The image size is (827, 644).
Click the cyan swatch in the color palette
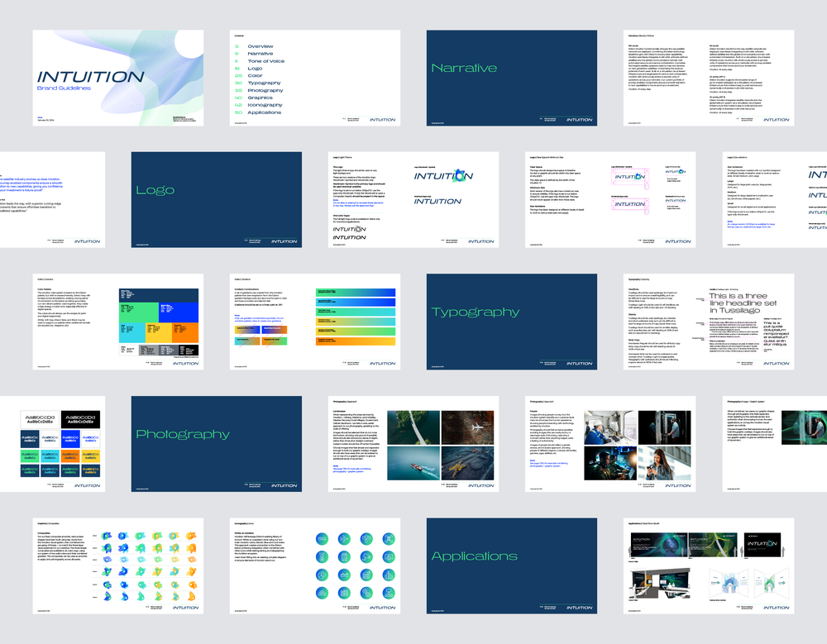pyautogui.click(x=133, y=333)
